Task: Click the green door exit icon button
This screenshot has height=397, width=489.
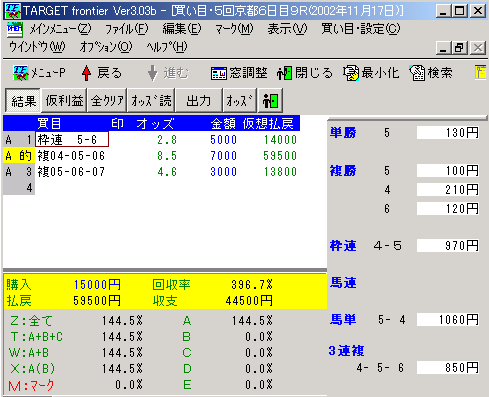Action: [x=270, y=100]
